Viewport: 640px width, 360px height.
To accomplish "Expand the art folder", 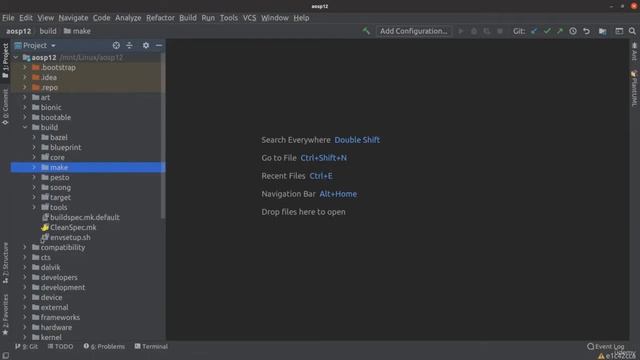I will [25, 97].
